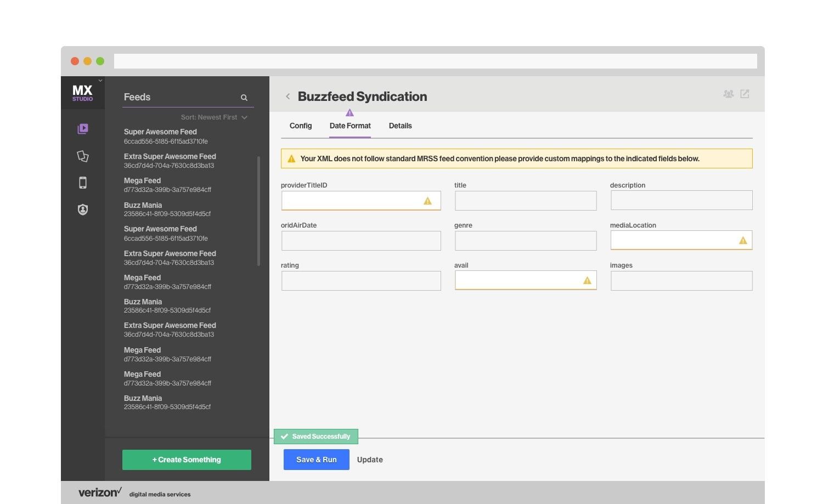Image resolution: width=823 pixels, height=504 pixels.
Task: Click warning icon in avail field
Action: click(x=587, y=280)
